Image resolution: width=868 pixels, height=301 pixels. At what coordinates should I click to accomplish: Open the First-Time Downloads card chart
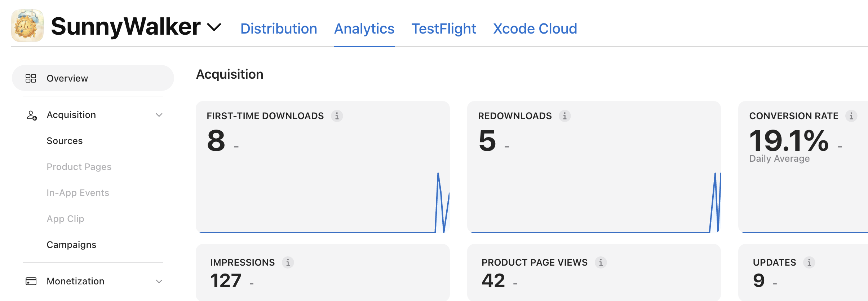click(x=323, y=202)
